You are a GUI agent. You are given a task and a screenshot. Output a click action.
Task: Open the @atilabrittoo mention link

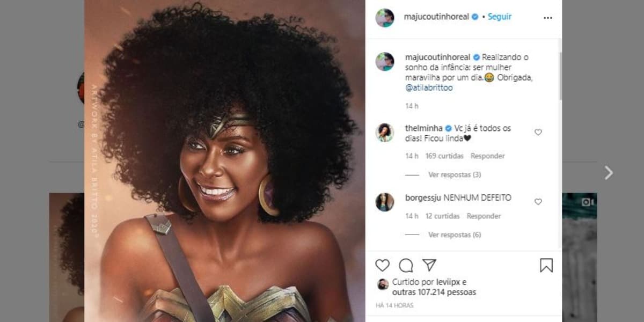[x=429, y=88]
